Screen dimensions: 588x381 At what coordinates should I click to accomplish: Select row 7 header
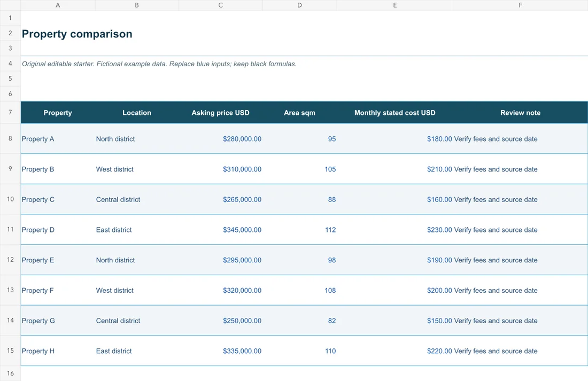click(x=10, y=113)
